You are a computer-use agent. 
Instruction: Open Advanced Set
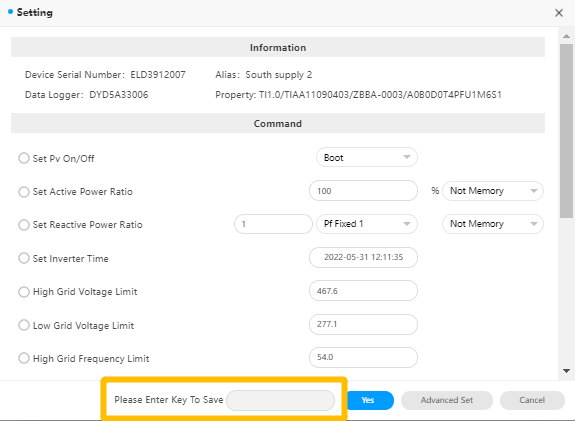[x=447, y=400]
